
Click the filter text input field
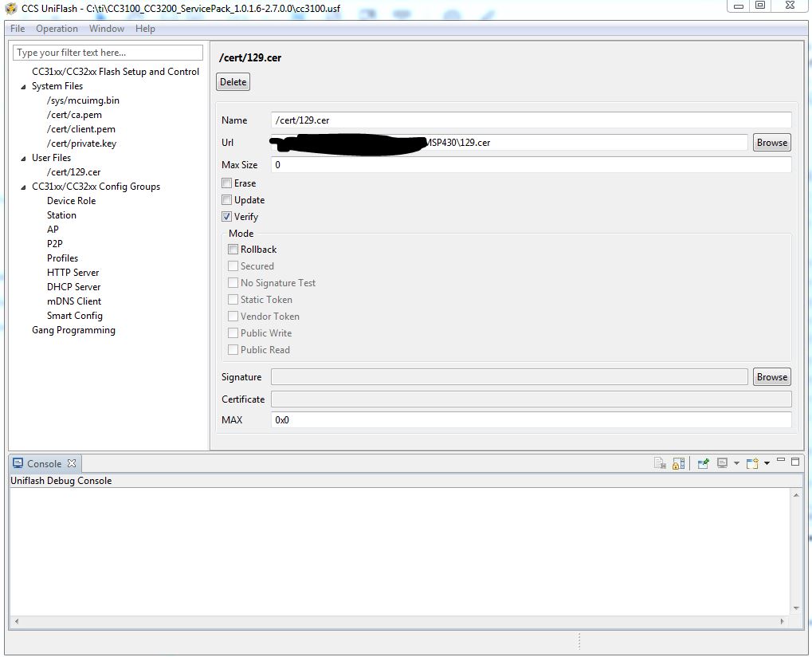coord(108,53)
